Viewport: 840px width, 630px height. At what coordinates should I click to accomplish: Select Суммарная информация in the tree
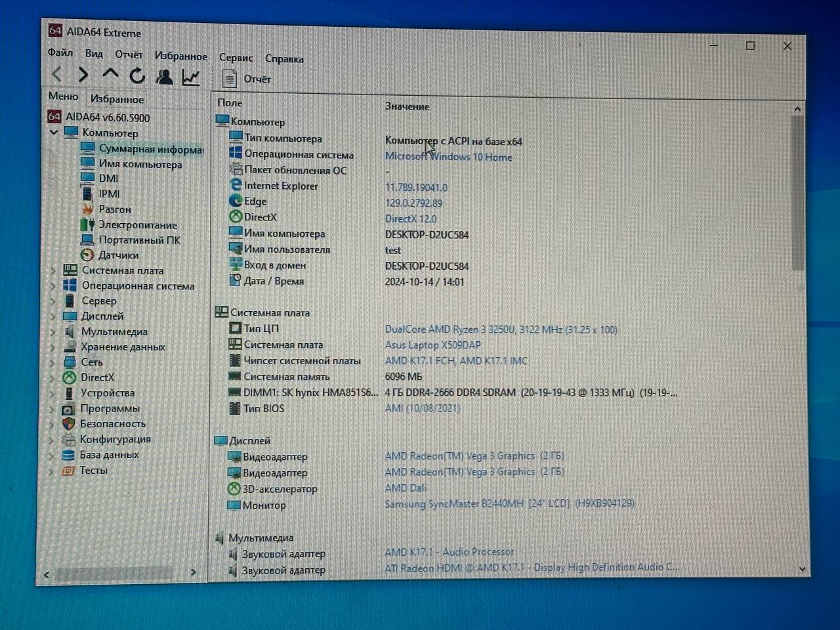pos(151,149)
